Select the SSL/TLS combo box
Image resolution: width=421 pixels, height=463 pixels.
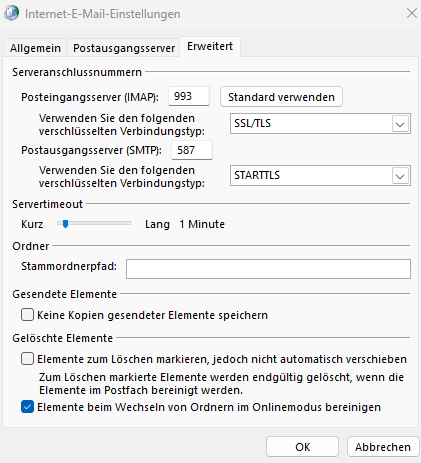point(320,124)
